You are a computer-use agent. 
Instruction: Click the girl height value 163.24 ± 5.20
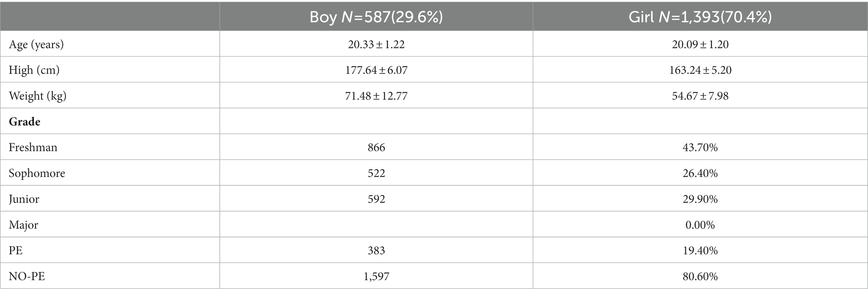point(700,70)
